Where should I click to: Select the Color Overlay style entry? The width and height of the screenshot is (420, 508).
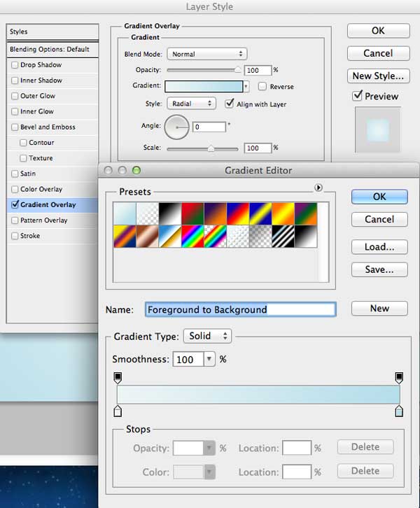tap(41, 189)
